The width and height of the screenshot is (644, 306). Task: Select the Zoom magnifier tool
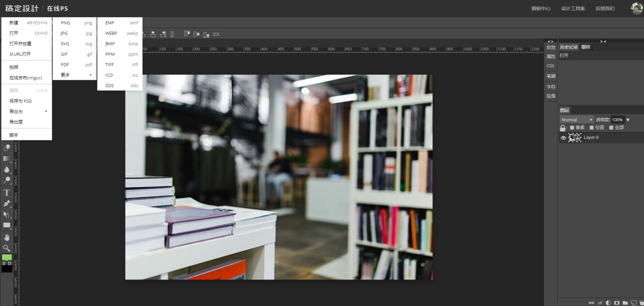(7, 248)
